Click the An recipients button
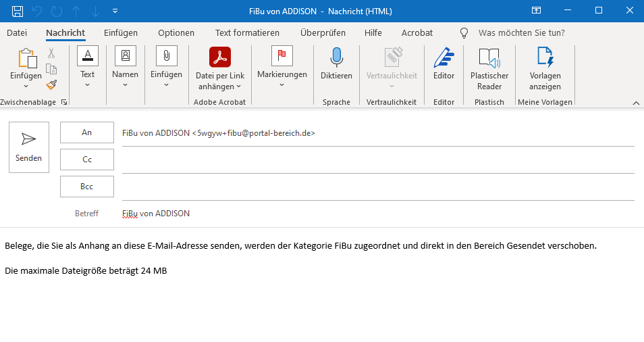The height and width of the screenshot is (342, 644). pyautogui.click(x=87, y=132)
